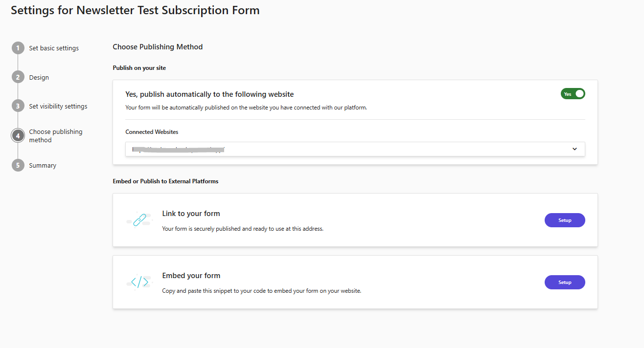The image size is (644, 348).
Task: Click Setup for Link to your form
Action: pos(565,220)
